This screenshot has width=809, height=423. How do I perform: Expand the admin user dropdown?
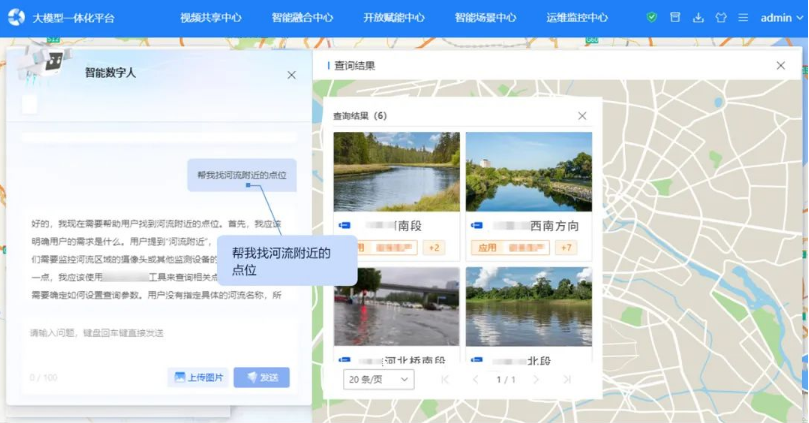[782, 17]
